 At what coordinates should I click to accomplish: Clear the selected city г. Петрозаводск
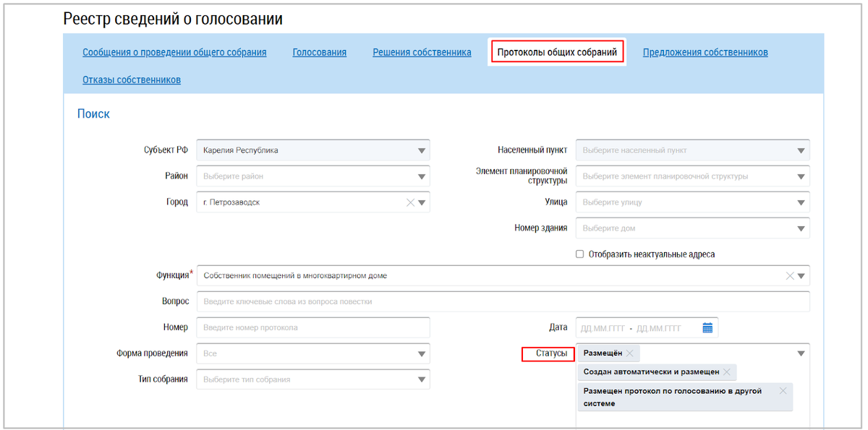tap(410, 202)
